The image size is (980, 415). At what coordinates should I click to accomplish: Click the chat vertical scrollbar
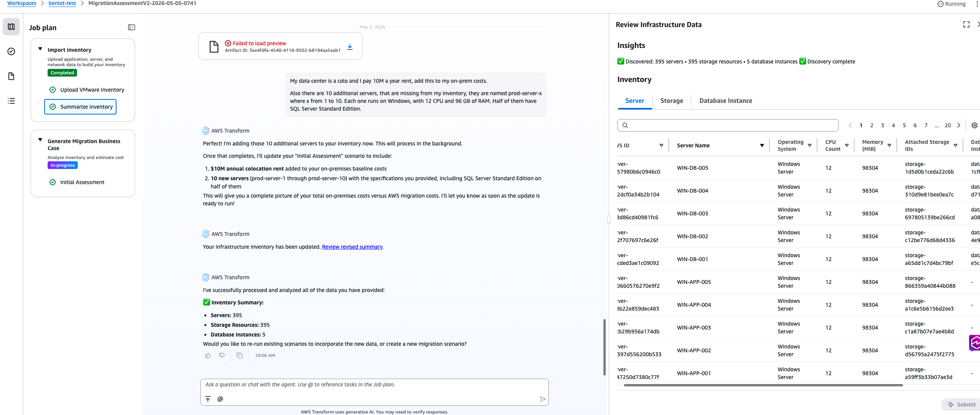coord(604,347)
